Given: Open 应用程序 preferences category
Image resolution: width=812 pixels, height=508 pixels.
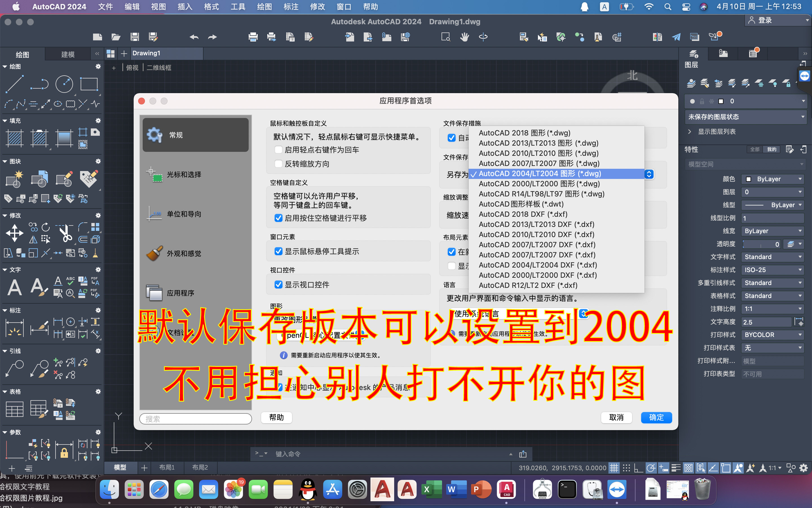Looking at the screenshot, I should tap(196, 293).
